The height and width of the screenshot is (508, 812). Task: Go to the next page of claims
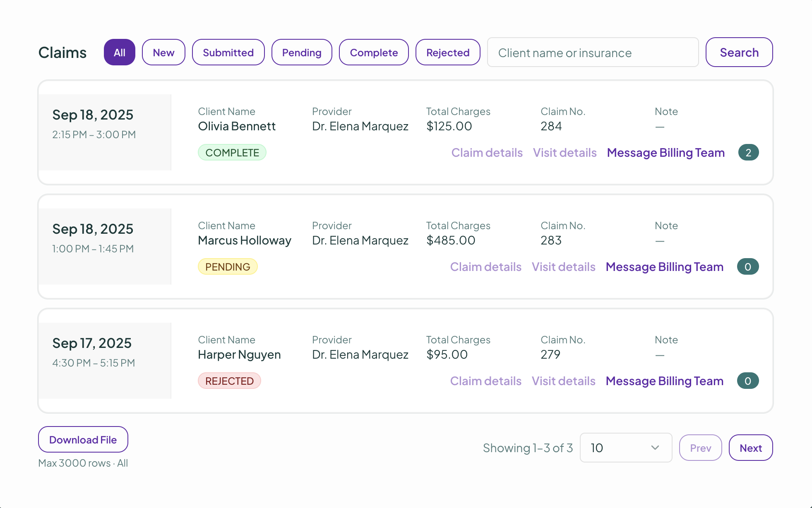[750, 448]
